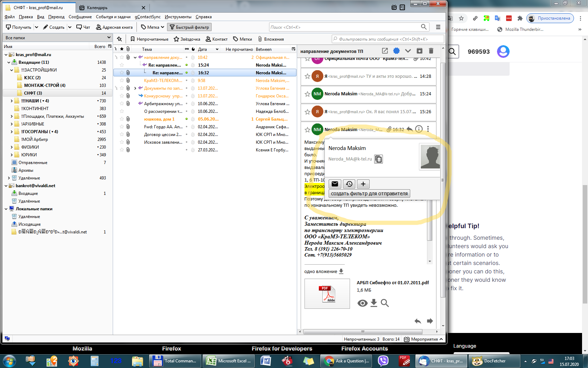The height and width of the screenshot is (368, 588).
Task: Collapse the bankrot@vivaldi.net account
Action: [6, 186]
